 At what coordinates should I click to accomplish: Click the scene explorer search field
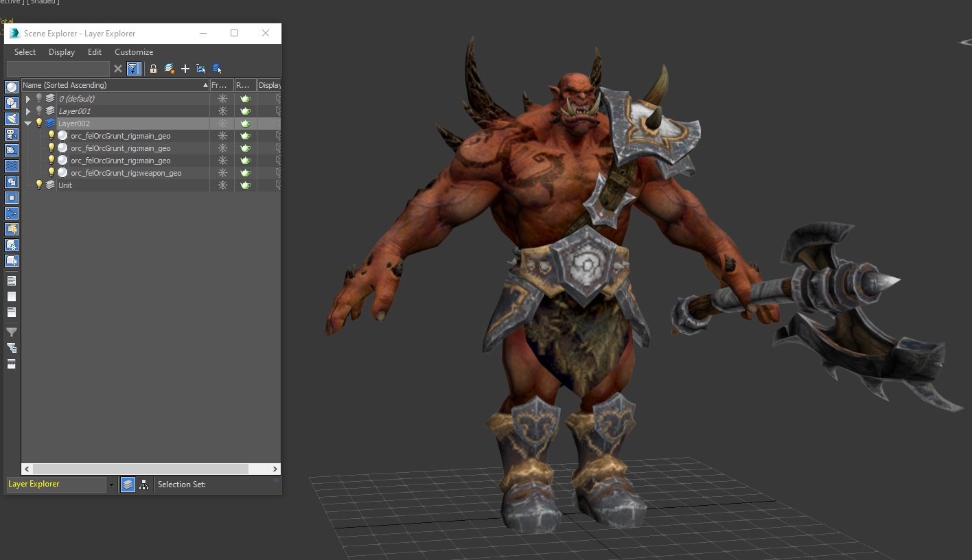pyautogui.click(x=58, y=69)
